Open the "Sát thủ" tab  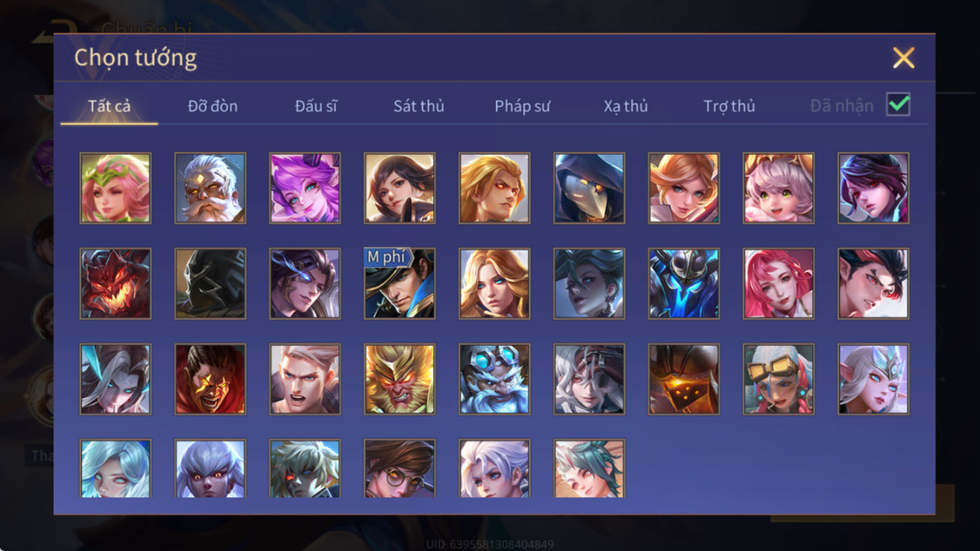tap(419, 106)
